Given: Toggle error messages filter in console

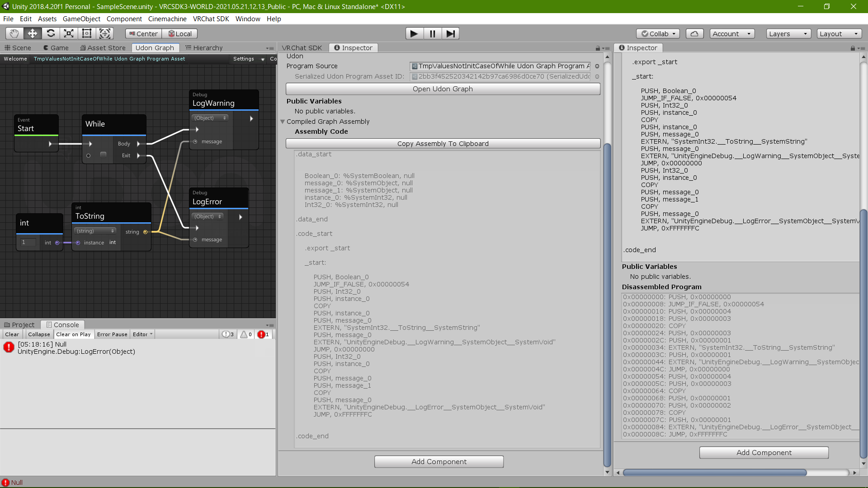Looking at the screenshot, I should coord(263,334).
